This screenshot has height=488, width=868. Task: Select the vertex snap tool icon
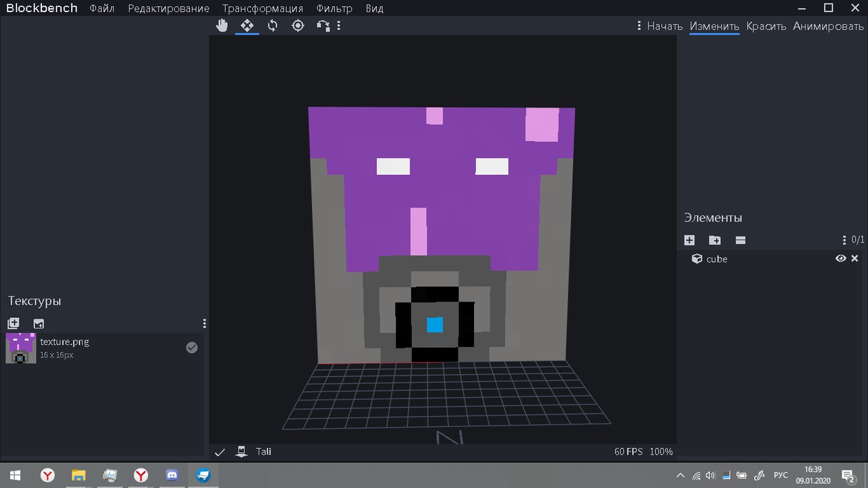pyautogui.click(x=323, y=26)
